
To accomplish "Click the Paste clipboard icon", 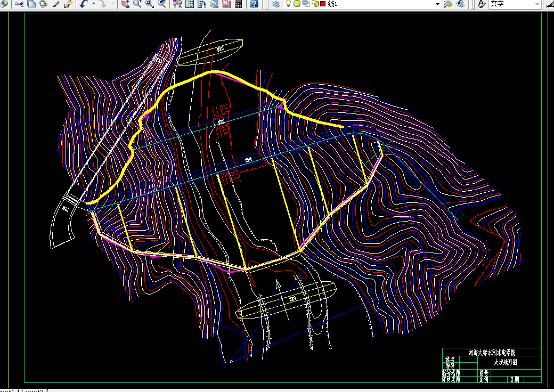I will click(x=44, y=4).
